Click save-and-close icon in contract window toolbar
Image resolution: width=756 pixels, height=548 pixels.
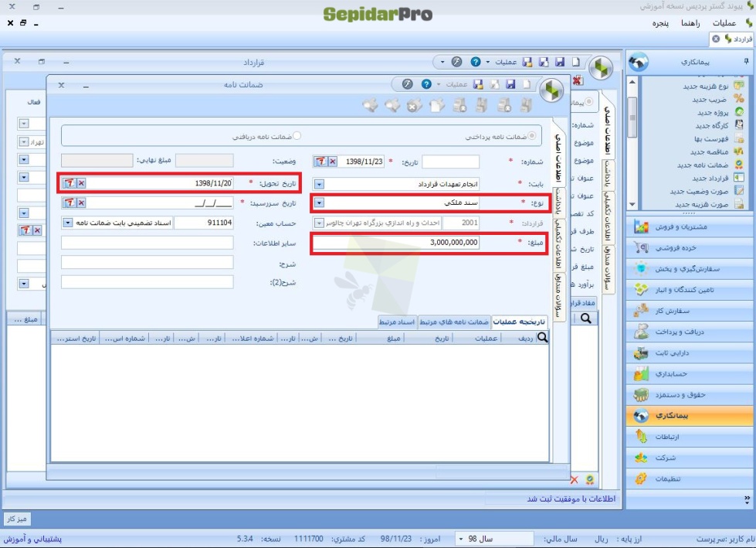pyautogui.click(x=527, y=62)
